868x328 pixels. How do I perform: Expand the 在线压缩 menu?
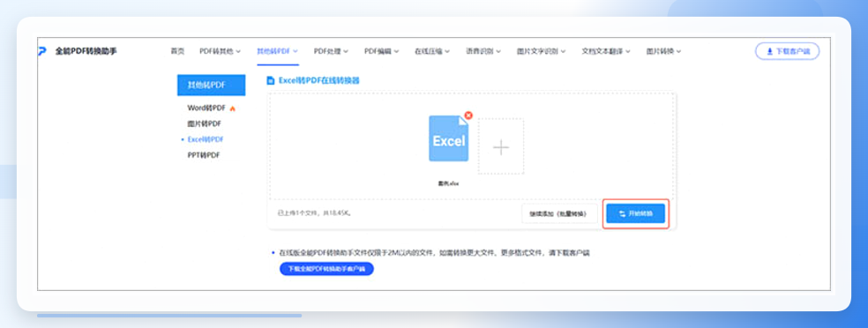431,51
